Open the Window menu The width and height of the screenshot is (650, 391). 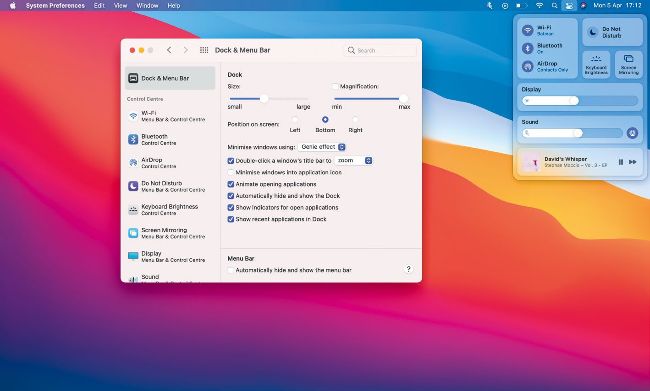tap(147, 6)
